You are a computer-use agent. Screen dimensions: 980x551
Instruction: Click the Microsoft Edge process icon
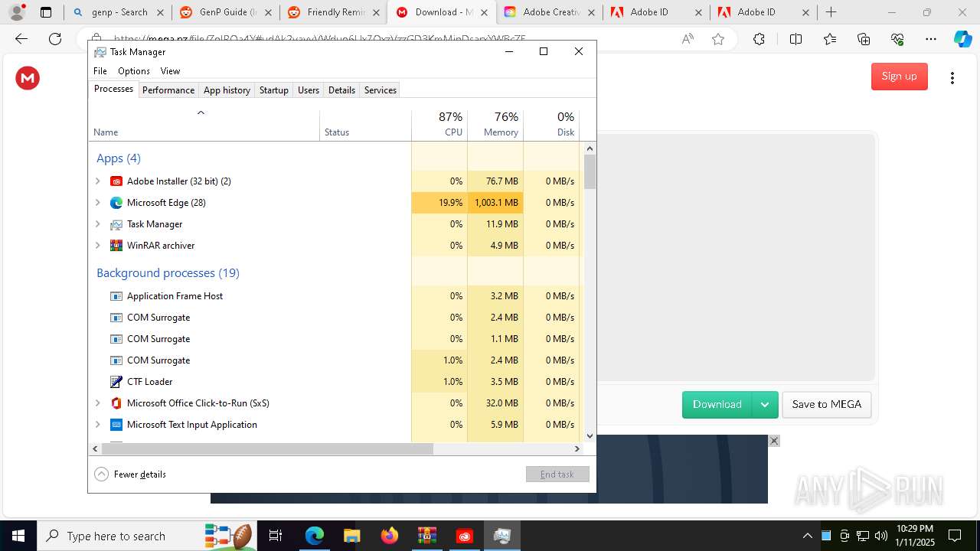(116, 203)
